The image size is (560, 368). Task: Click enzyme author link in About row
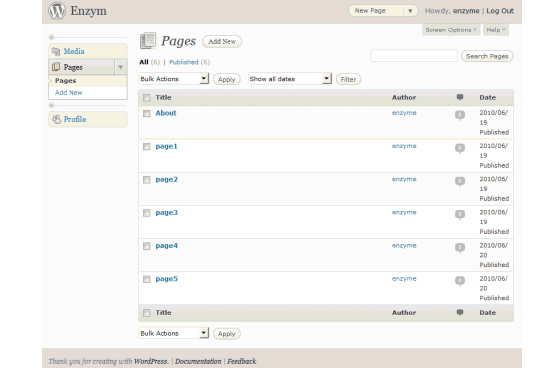(x=404, y=113)
